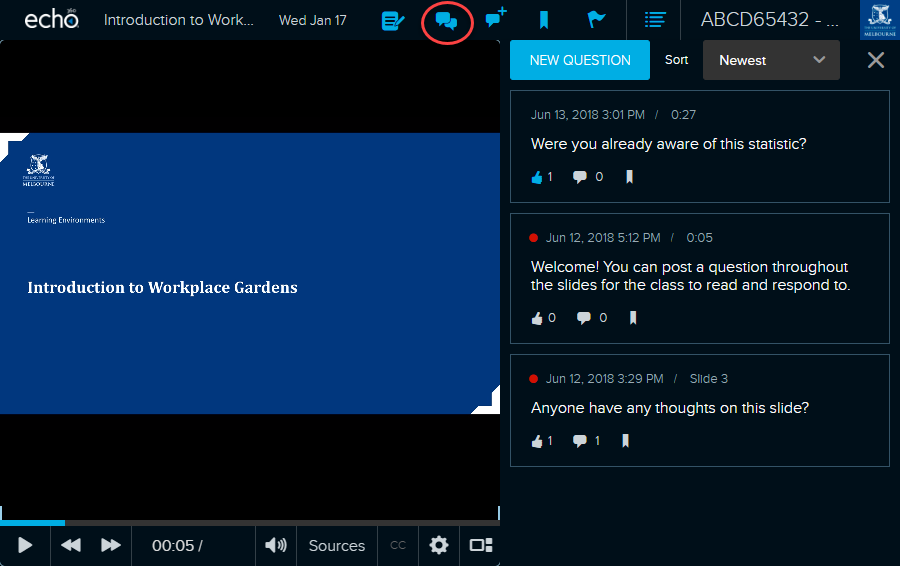This screenshot has height=566, width=900.
Task: Click NEW QUESTION button
Action: tap(580, 60)
